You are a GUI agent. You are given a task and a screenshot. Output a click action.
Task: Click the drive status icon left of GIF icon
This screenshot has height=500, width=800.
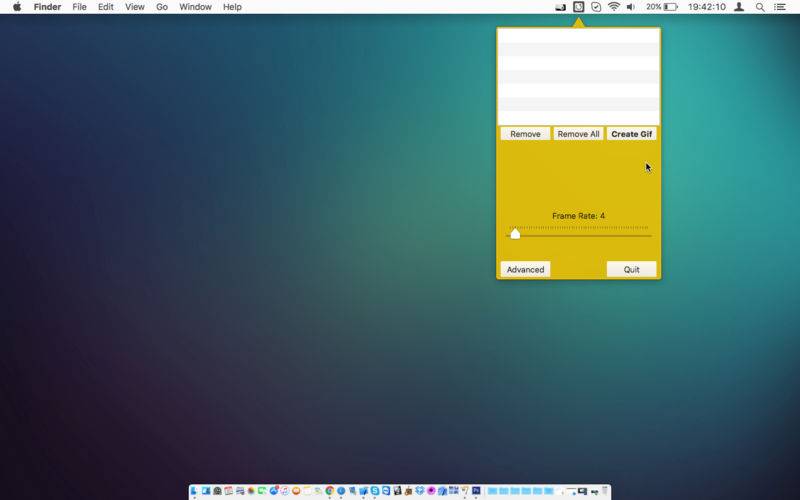[560, 7]
